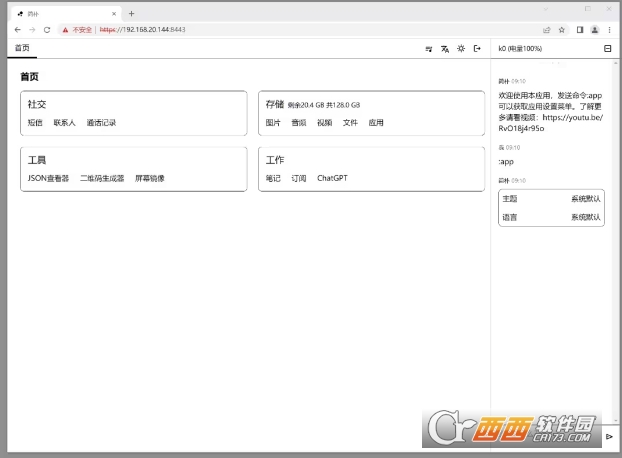This screenshot has height=458, width=622.
Task: Bookmark this page with star icon
Action: pos(562,30)
